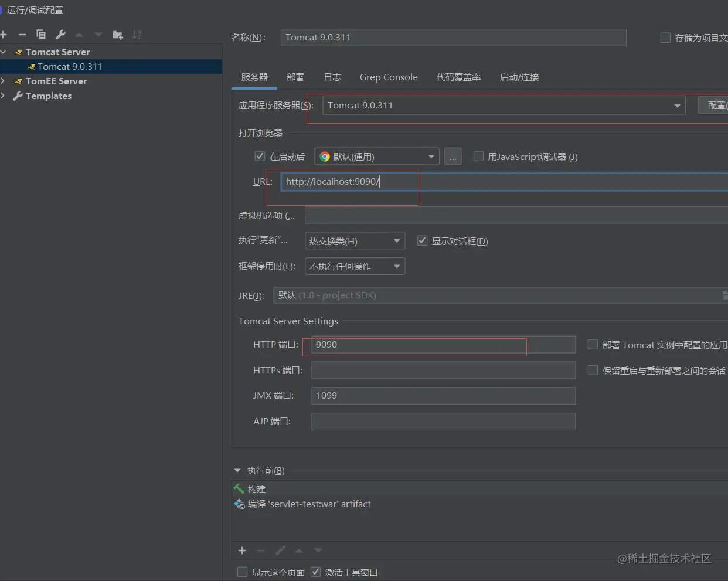Open the 热交换类 update action dropdown
Viewport: 728px width, 581px height.
tap(355, 241)
